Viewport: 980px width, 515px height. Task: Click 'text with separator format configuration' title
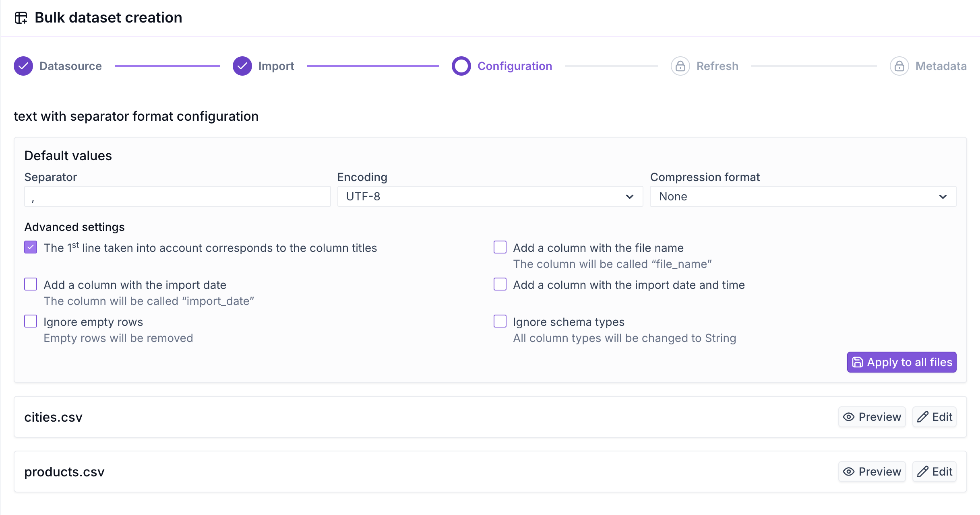(136, 116)
